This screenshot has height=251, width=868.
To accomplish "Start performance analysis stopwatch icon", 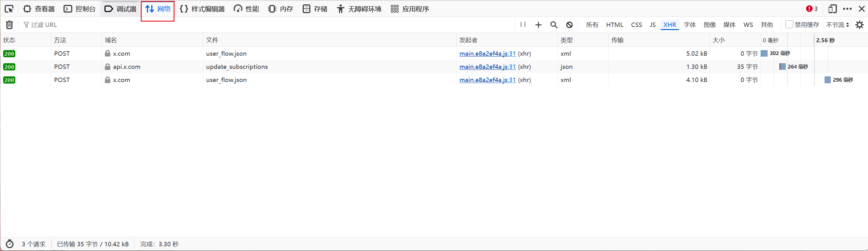I will tap(9, 244).
